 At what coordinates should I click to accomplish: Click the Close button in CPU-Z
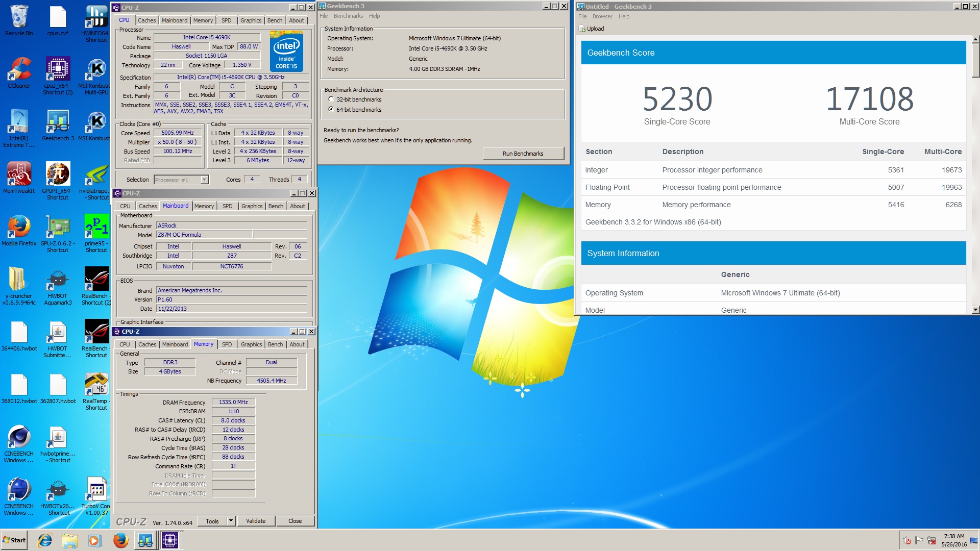[x=295, y=521]
